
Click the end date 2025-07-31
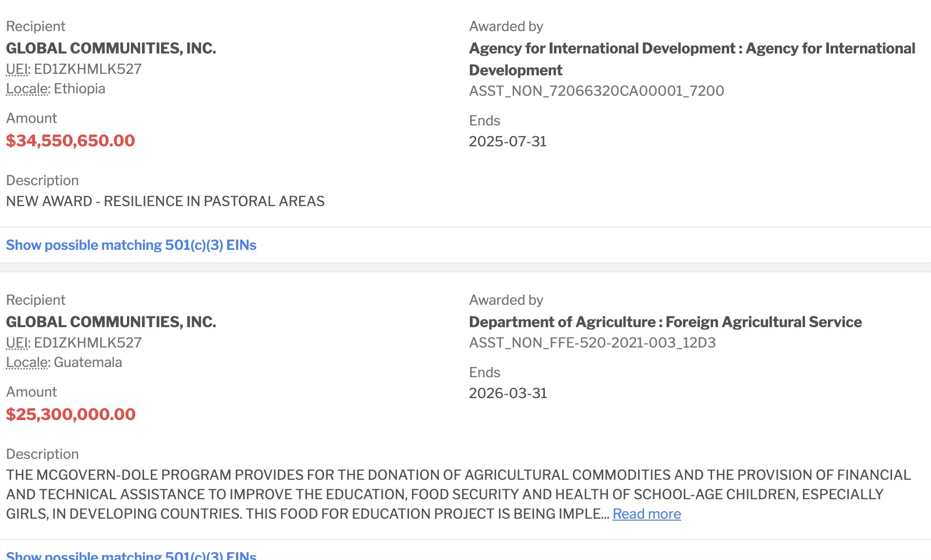(507, 141)
